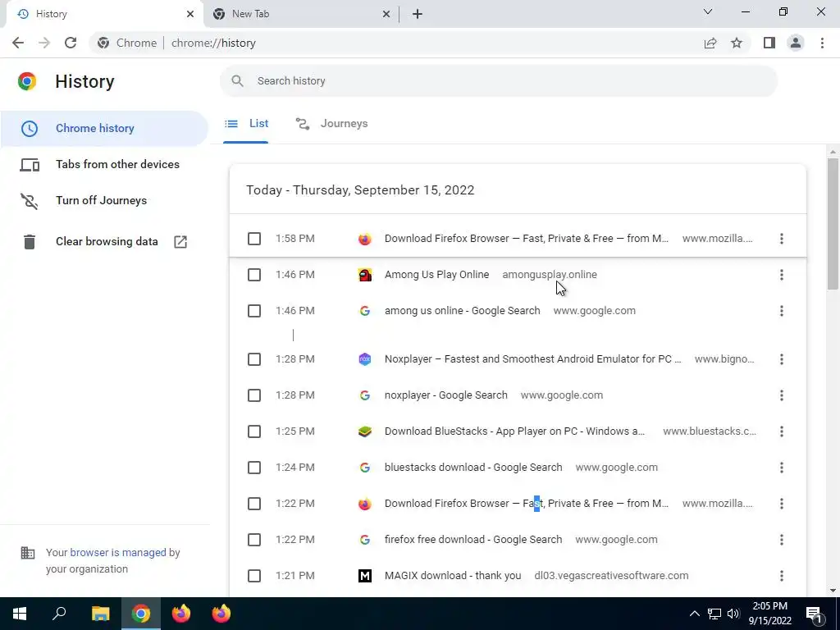Image resolution: width=840 pixels, height=630 pixels.
Task: Click the 'browser is managed' link
Action: [118, 552]
